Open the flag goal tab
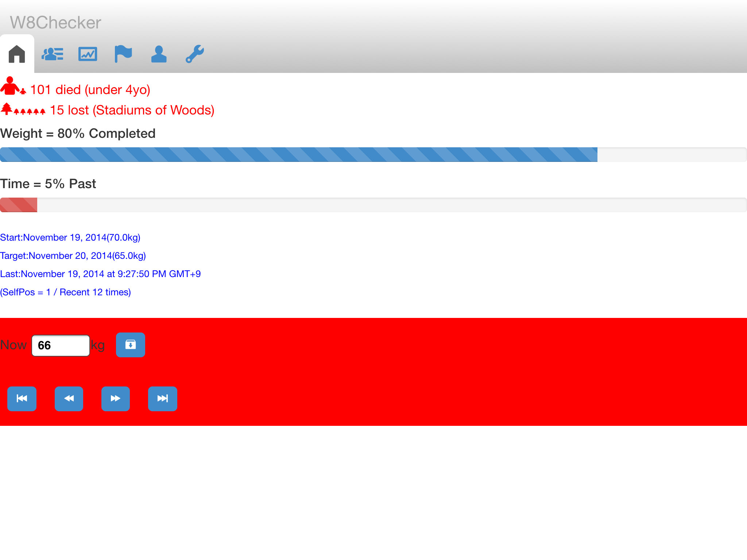 [123, 54]
